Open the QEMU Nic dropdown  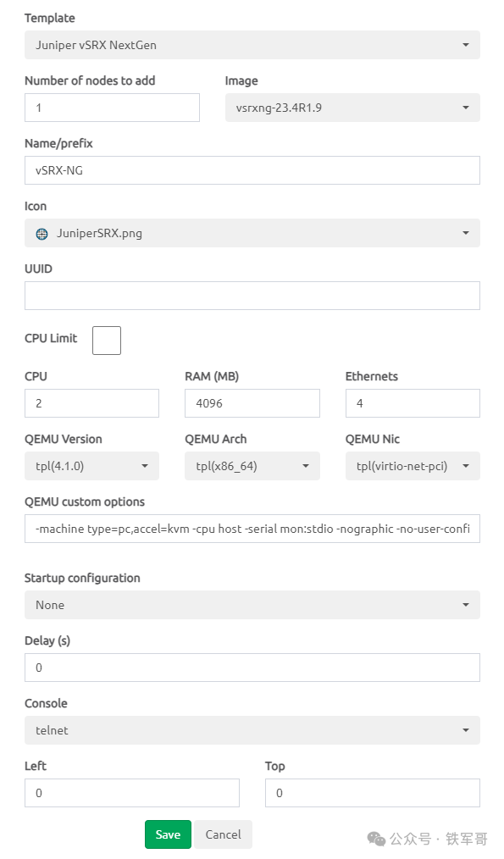[413, 466]
